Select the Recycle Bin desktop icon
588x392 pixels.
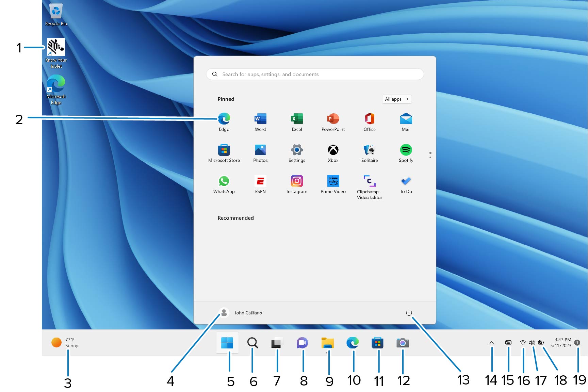point(56,14)
